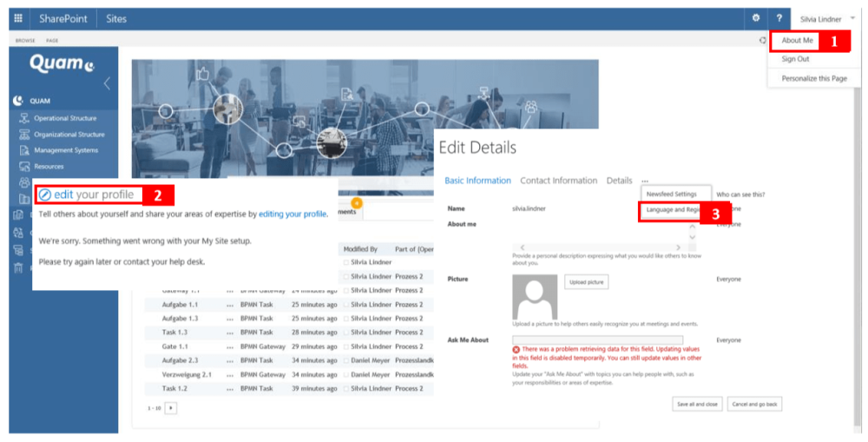Viewport: 868px width, 442px height.
Task: Open the SharePoint app launcher grid
Action: pyautogui.click(x=18, y=18)
